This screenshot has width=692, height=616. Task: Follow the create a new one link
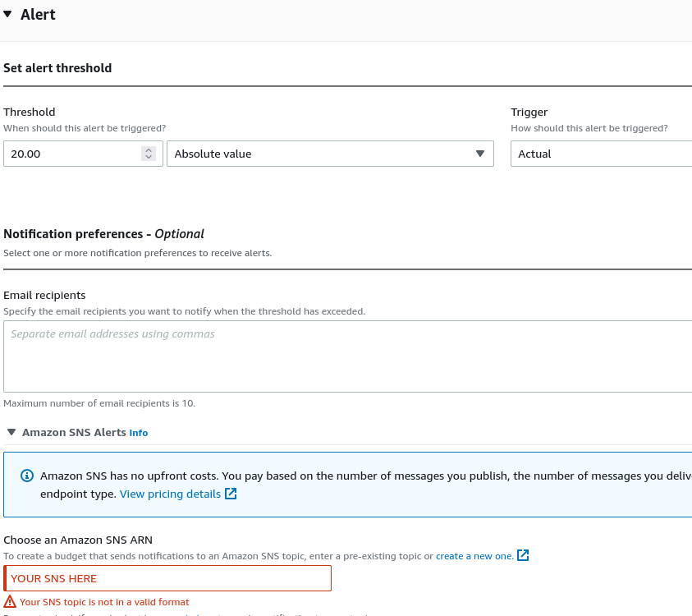(x=476, y=555)
